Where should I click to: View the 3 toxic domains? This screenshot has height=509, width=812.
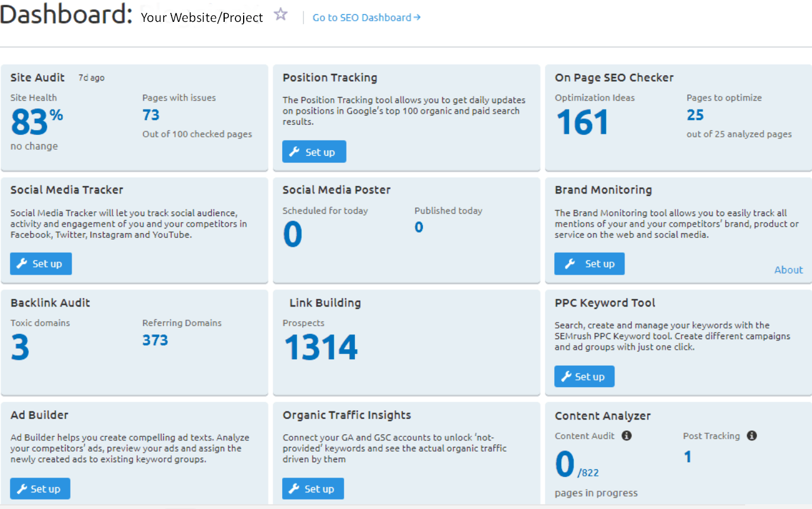(20, 347)
